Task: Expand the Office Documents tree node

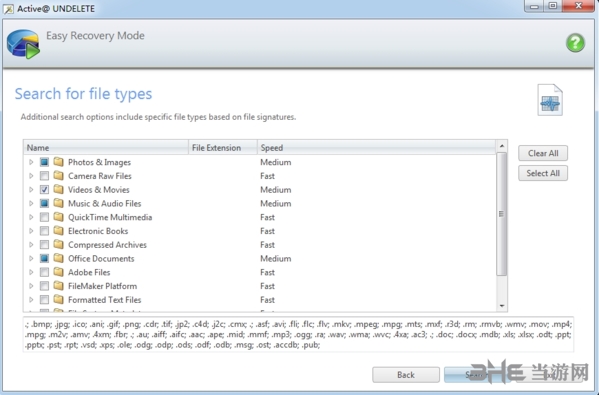Action: point(31,258)
